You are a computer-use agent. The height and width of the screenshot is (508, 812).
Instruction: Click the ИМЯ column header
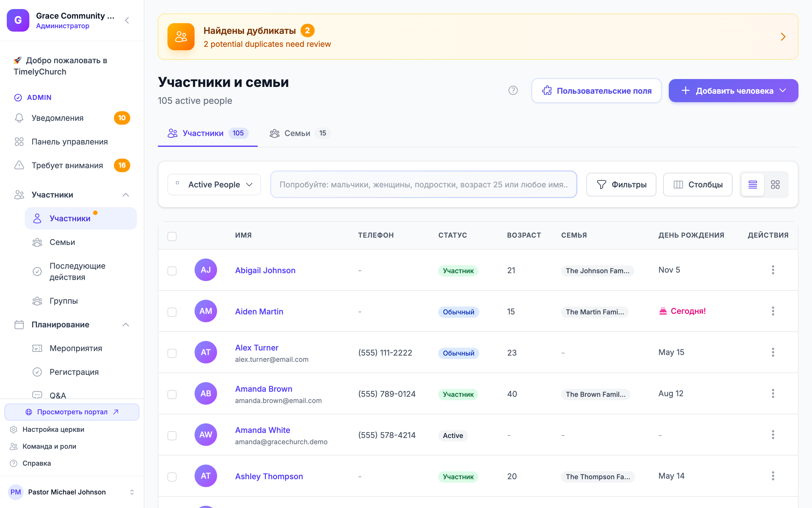[x=243, y=235]
